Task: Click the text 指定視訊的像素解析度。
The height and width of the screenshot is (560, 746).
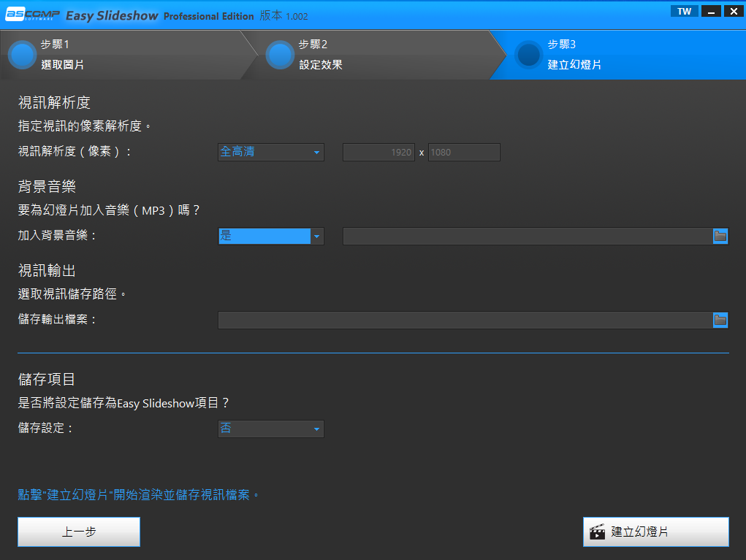Action: [x=85, y=126]
